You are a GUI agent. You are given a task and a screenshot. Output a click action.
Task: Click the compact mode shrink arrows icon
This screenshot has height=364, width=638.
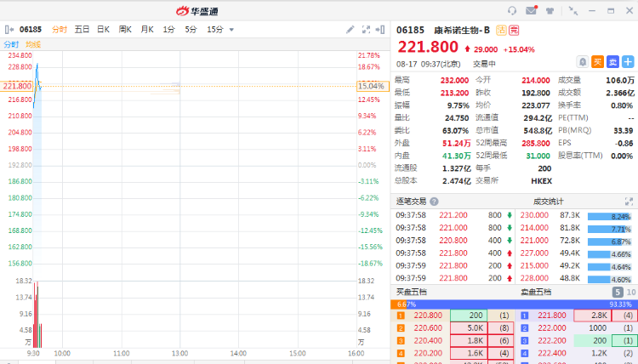[572, 11]
